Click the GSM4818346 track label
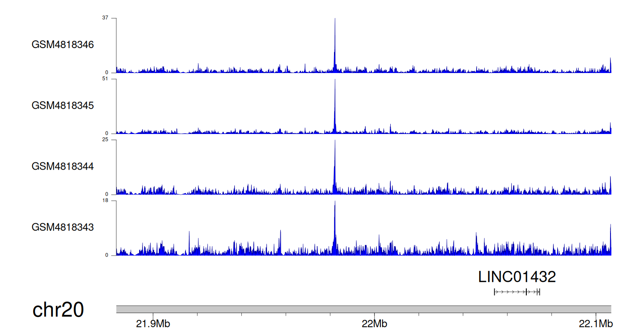 click(63, 45)
